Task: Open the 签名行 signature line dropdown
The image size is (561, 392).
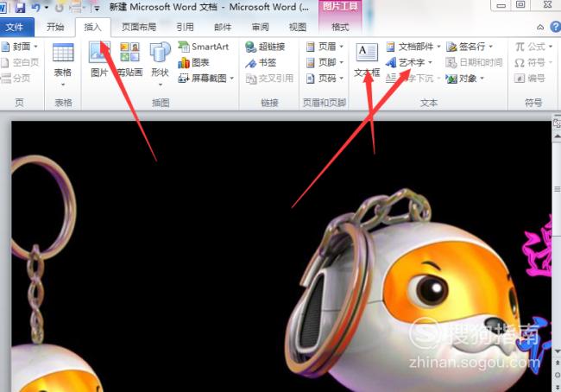Action: (x=470, y=47)
